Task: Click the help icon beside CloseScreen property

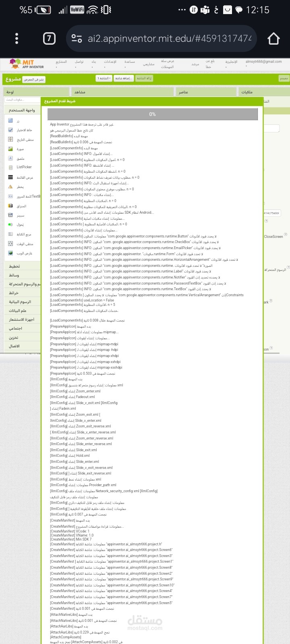Action: (x=286, y=234)
